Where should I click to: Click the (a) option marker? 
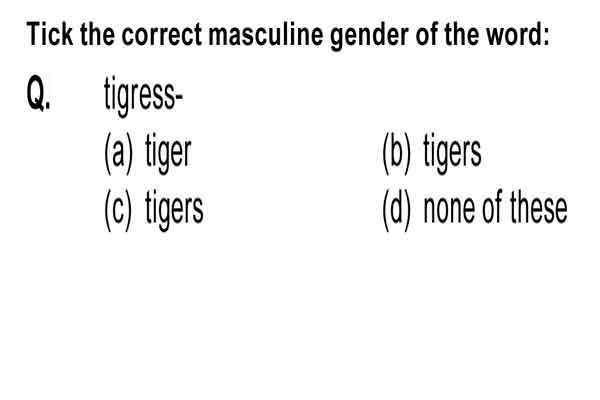[x=119, y=153]
